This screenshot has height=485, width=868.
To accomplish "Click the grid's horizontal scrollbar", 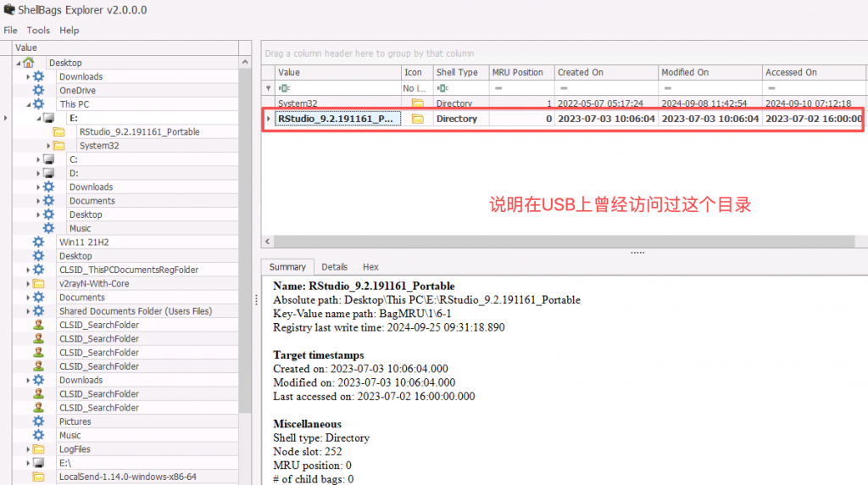I will (559, 241).
